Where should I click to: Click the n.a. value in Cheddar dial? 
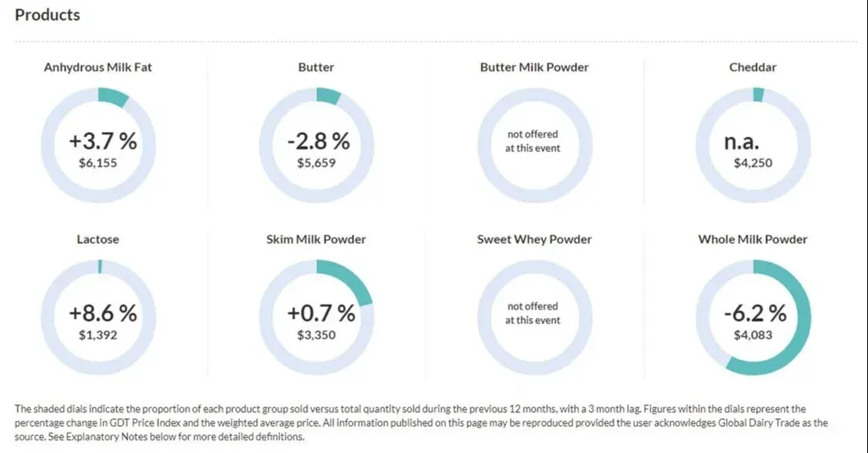[753, 141]
